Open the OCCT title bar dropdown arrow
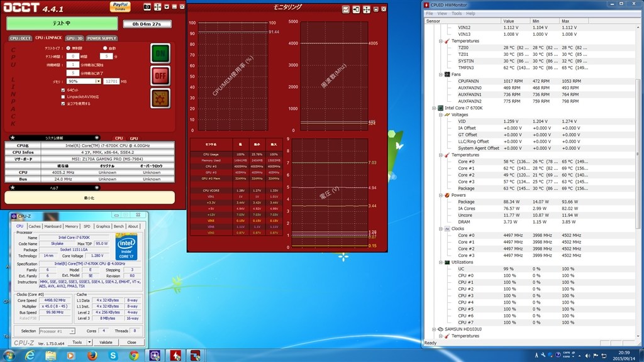This screenshot has width=644, height=362. pos(167,7)
